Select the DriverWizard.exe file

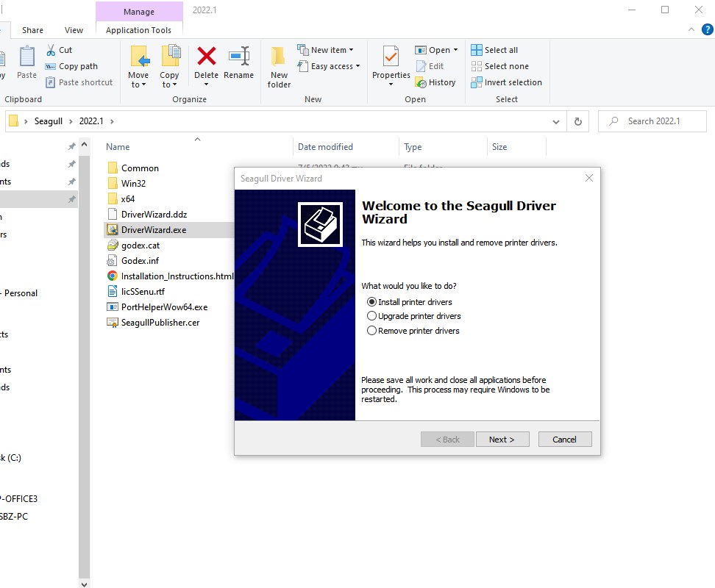tap(153, 230)
